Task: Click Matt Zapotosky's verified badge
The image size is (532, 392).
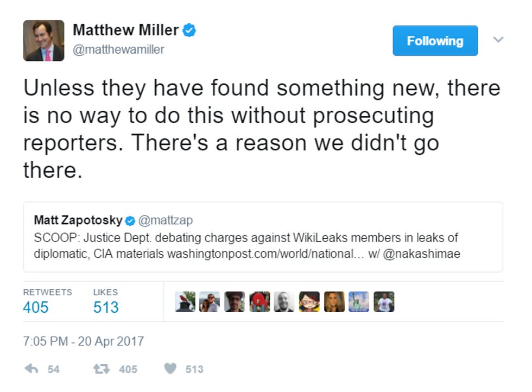Action: click(130, 220)
